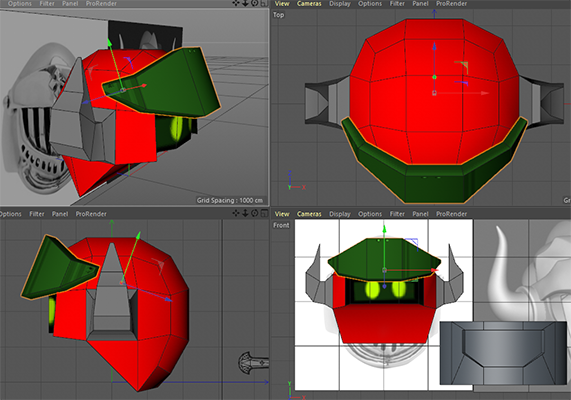
Task: Open the Display menu of the Front viewport
Action: click(x=340, y=214)
